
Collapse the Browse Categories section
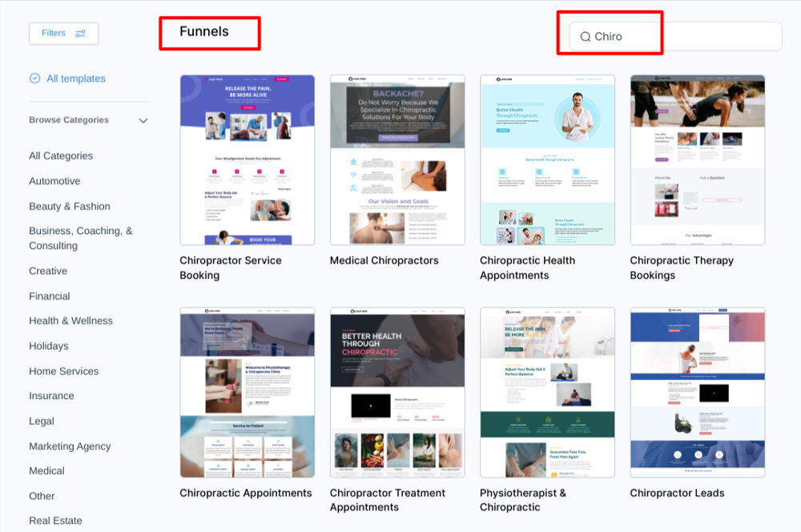point(143,120)
